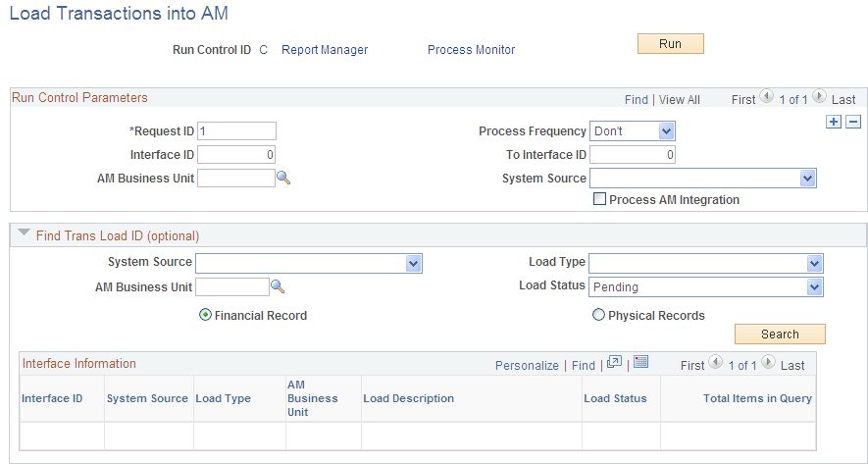868x464 pixels.
Task: Open the Process Frequency dropdown
Action: [x=633, y=131]
